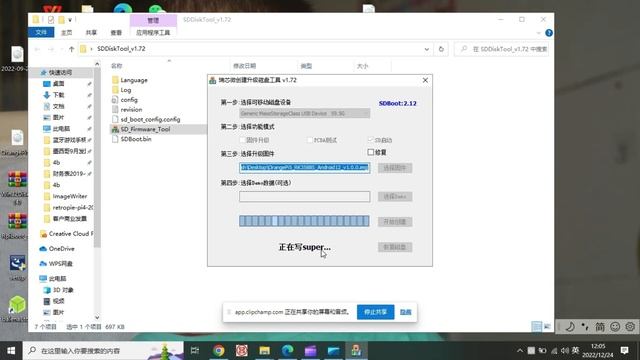This screenshot has width=640, height=360.
Task: Open Google Chrome from the taskbar
Action: (x=219, y=350)
